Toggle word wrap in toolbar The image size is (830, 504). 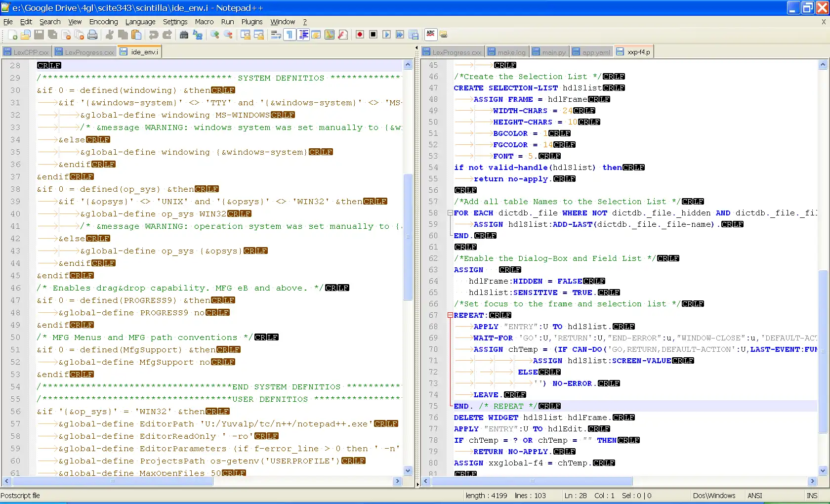point(276,35)
